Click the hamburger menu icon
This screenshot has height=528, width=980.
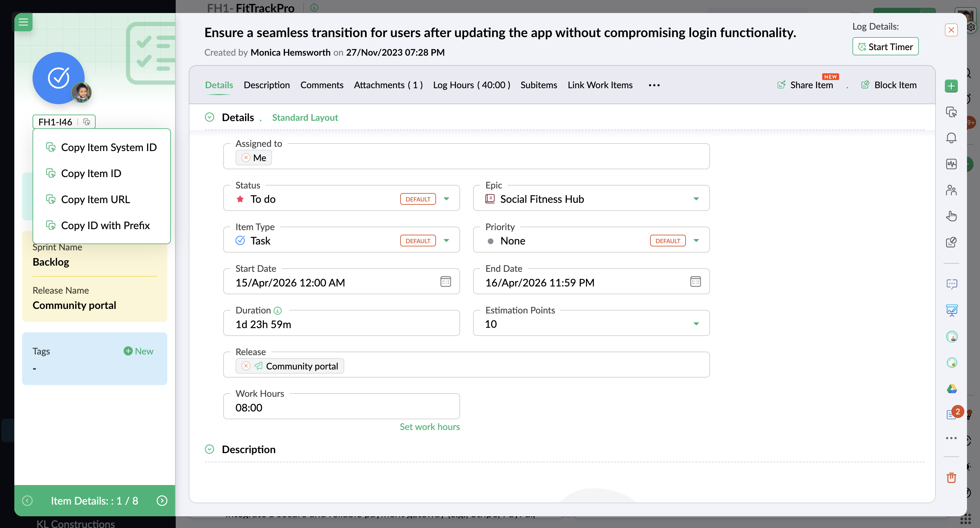click(23, 22)
